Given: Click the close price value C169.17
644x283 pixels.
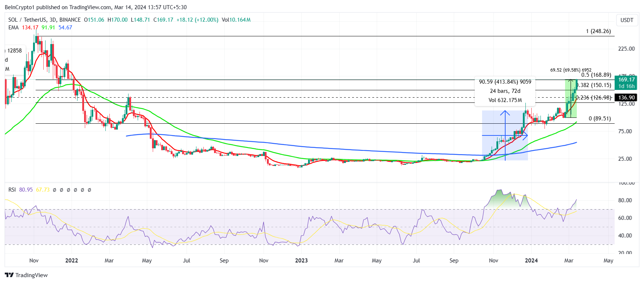Looking at the screenshot, I should tap(163, 20).
